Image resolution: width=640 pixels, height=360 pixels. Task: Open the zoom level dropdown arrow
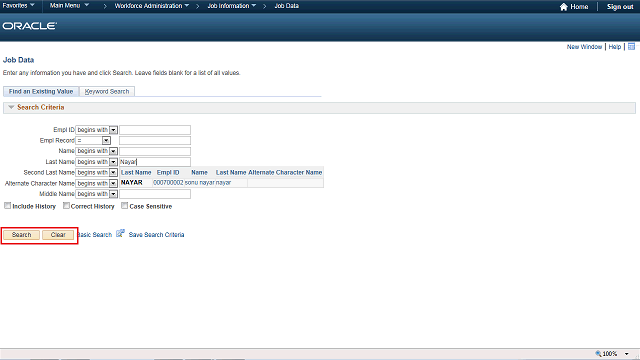627,354
